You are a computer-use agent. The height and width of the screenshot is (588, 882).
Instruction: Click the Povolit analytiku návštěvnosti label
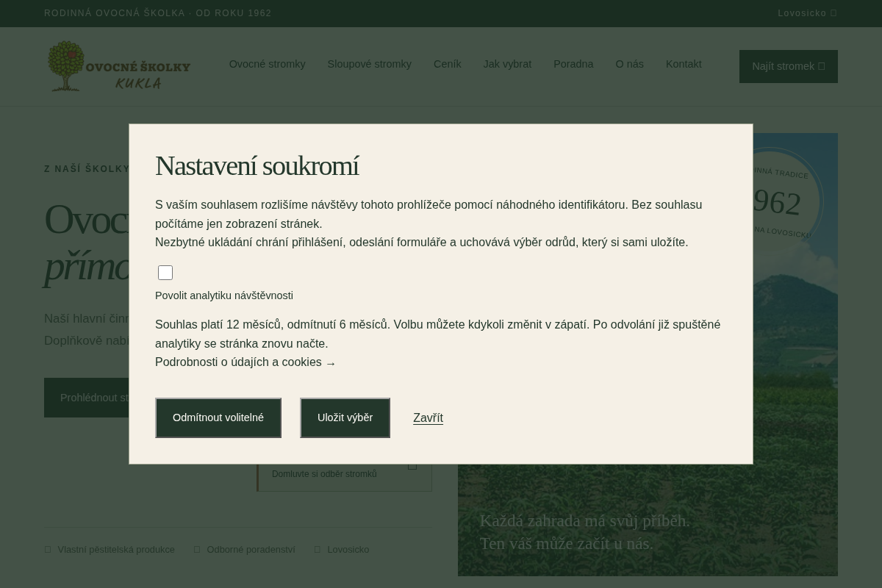[224, 295]
